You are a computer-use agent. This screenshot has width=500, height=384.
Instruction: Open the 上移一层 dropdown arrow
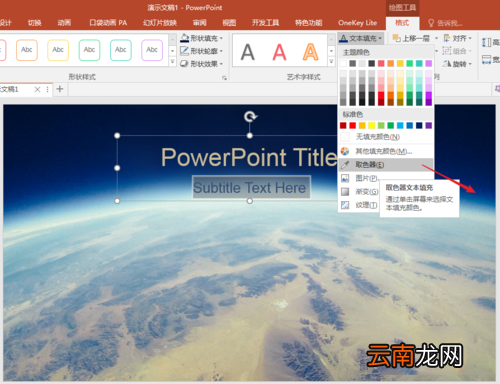(x=436, y=38)
